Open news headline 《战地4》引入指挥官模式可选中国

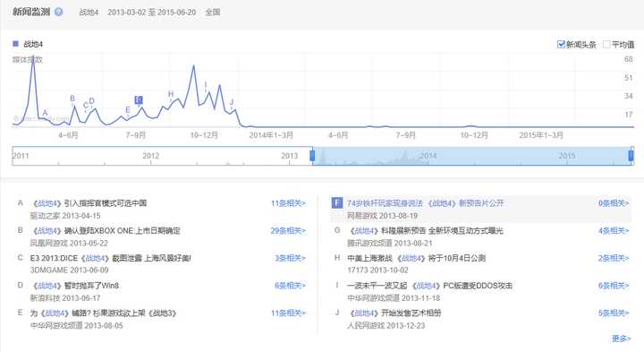[x=89, y=203]
